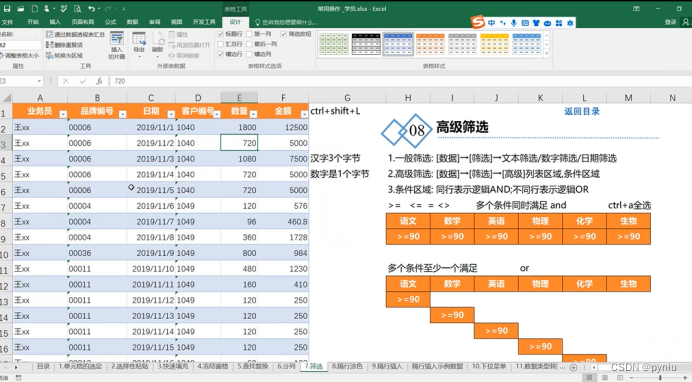Switch to the 数据 Data ribbon tab
692x382 pixels.
pyautogui.click(x=132, y=22)
